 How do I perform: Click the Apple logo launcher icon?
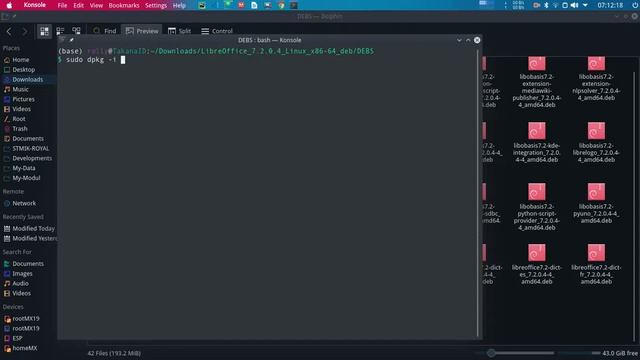coord(9,5)
